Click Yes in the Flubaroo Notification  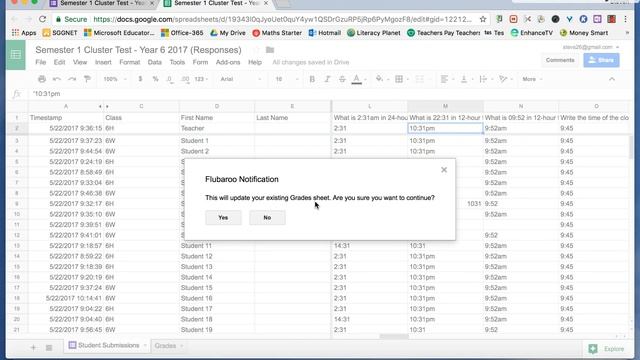click(x=223, y=218)
